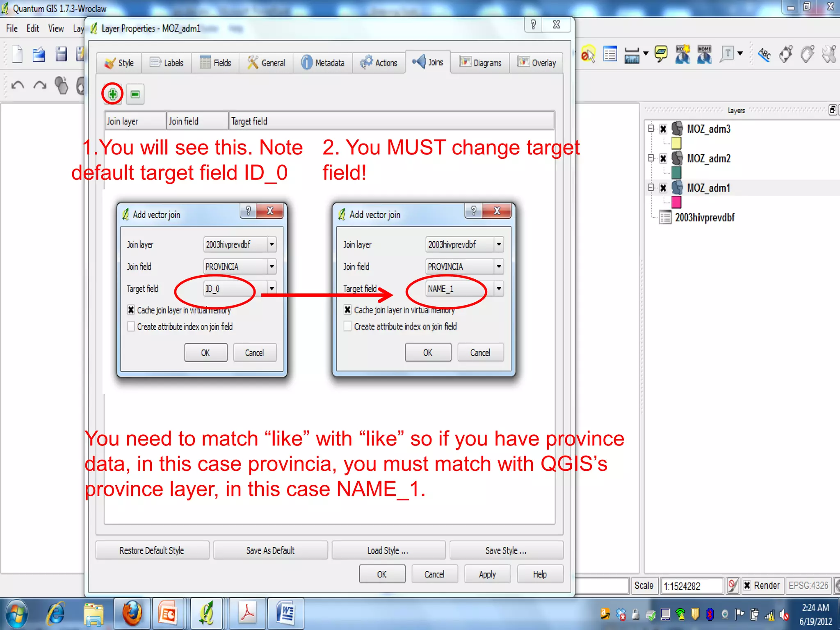The image size is (840, 630).
Task: Switch to the Metadata tab
Action: 323,63
